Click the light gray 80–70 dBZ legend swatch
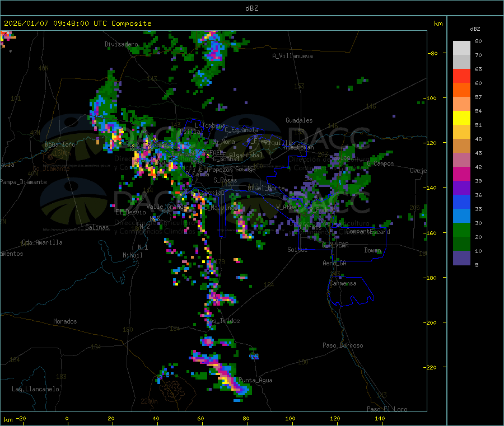The width and height of the screenshot is (504, 426). [461, 48]
